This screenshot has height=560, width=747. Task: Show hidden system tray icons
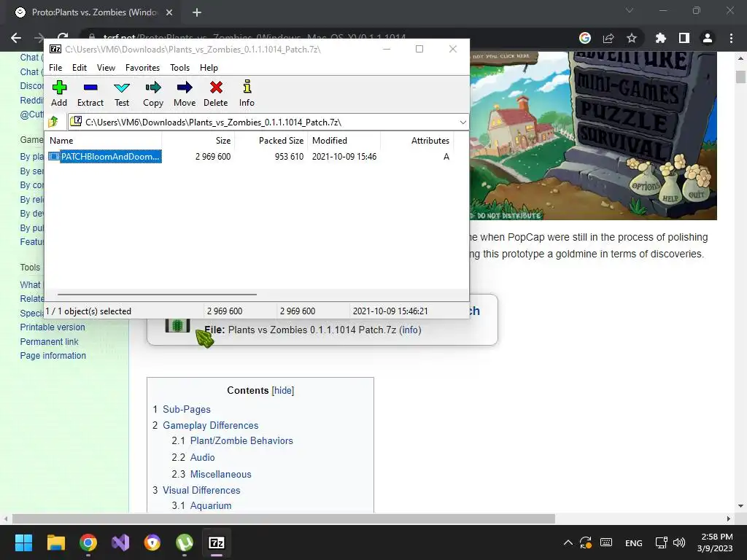point(568,542)
